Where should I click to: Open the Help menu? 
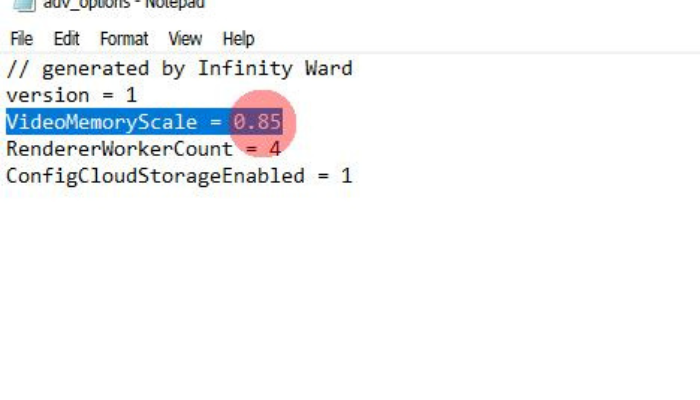coord(238,39)
